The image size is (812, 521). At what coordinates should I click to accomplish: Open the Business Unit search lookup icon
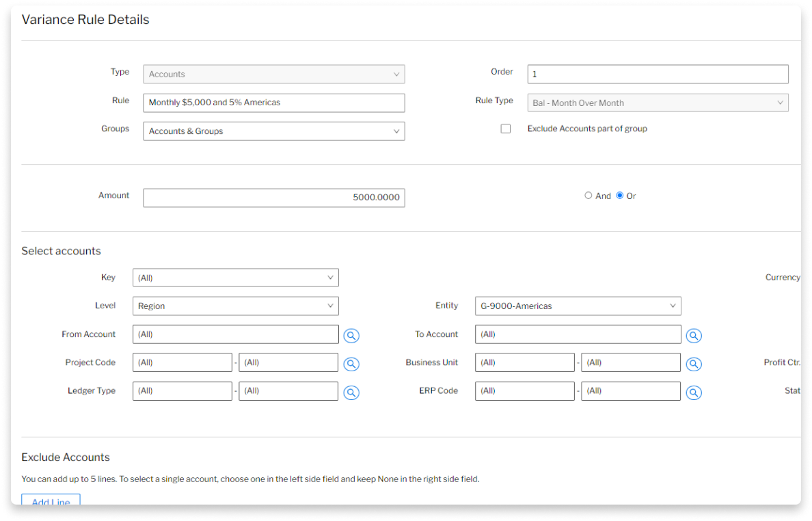[694, 364]
